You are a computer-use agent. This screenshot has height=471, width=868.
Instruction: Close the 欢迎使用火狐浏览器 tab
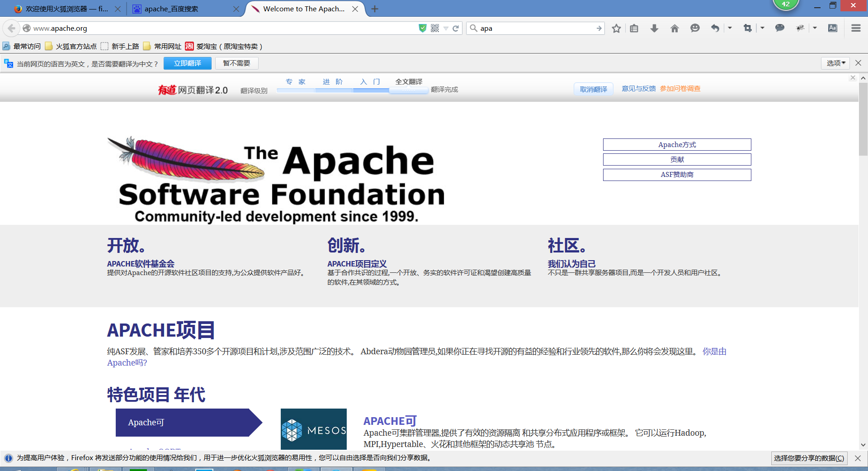(118, 9)
